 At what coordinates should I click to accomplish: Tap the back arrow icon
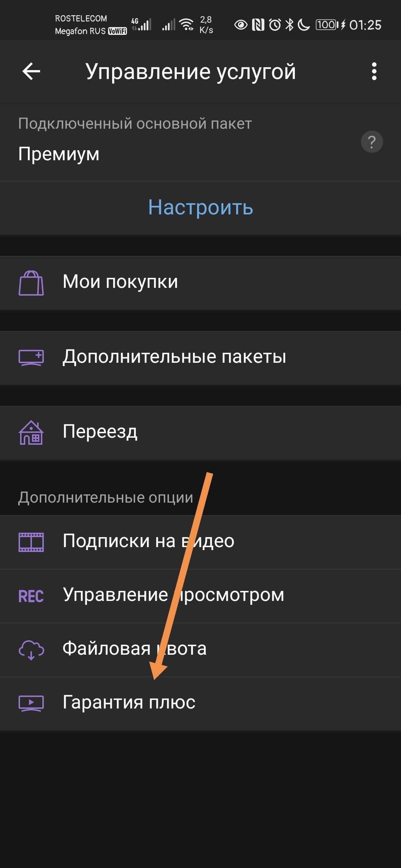point(31,71)
